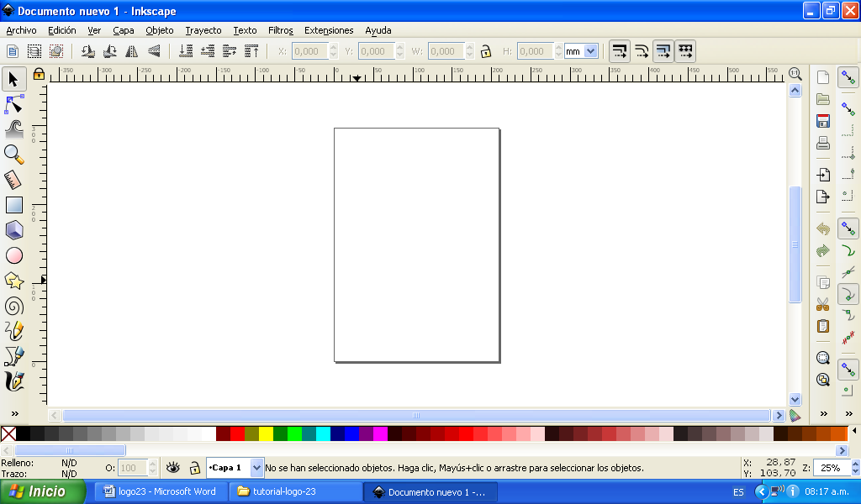Screen dimensions: 861x504
Task: Select the Zoom magnifier tool in toolbox
Action: [x=13, y=155]
